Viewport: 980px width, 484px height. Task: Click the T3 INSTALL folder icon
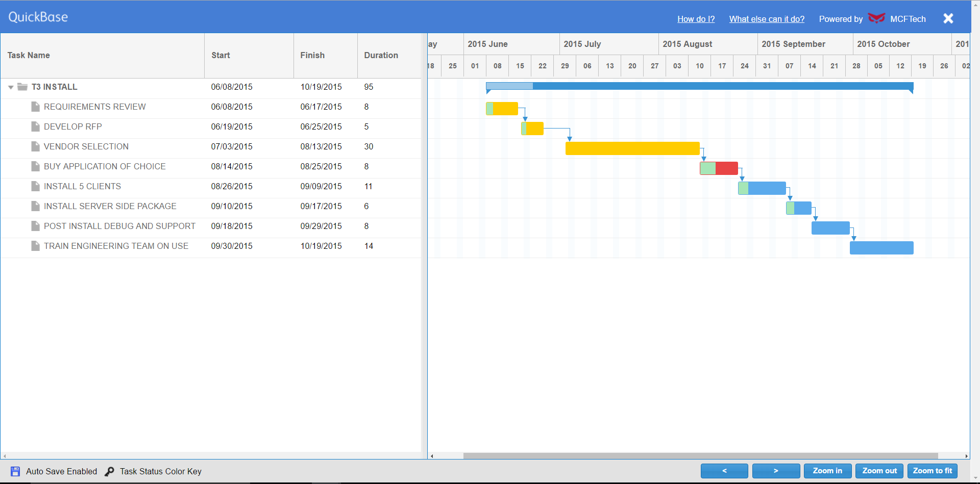pyautogui.click(x=22, y=87)
